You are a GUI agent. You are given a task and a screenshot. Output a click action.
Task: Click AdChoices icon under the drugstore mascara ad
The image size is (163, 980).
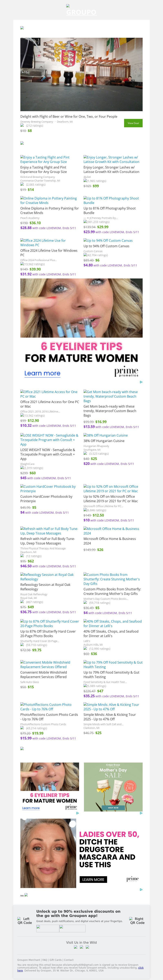pos(141,890)
